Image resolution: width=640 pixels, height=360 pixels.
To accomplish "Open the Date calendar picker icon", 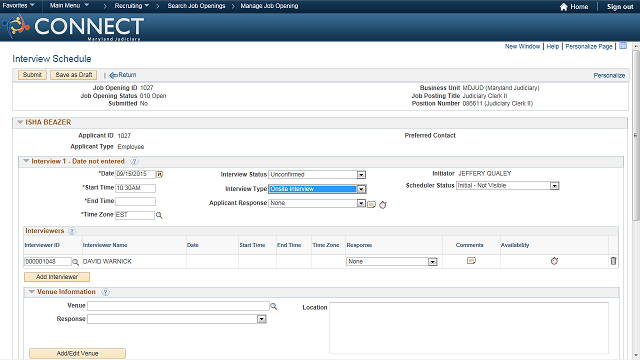I will 160,174.
